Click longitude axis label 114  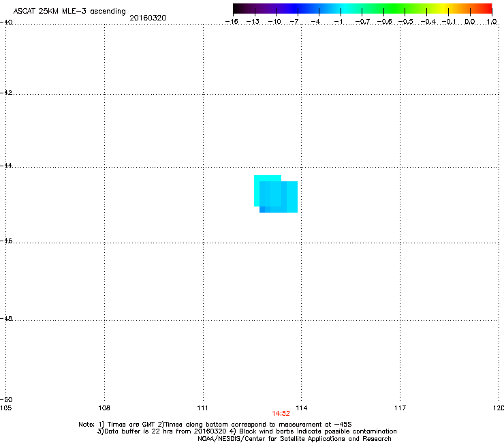[302, 408]
